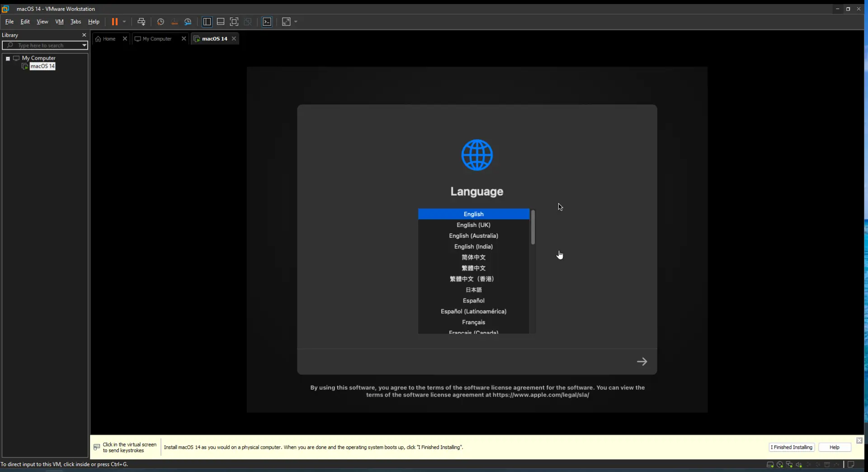Open the VM menu

tap(59, 22)
